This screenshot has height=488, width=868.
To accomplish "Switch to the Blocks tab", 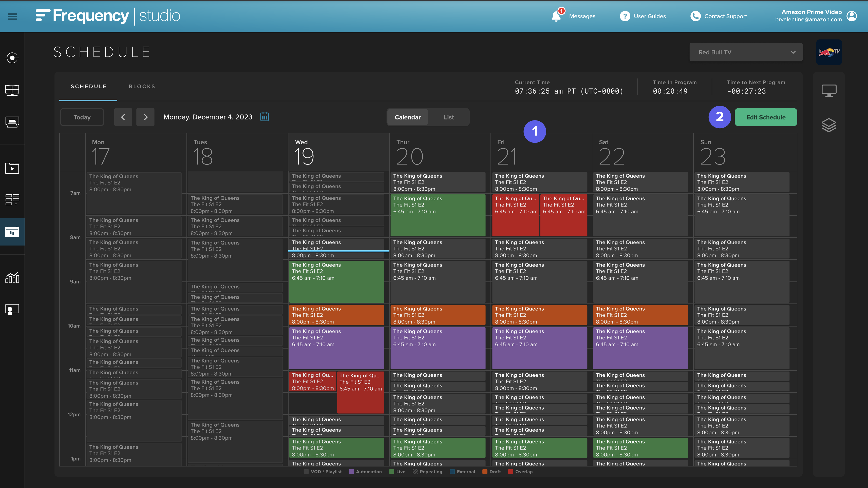I will pyautogui.click(x=142, y=87).
